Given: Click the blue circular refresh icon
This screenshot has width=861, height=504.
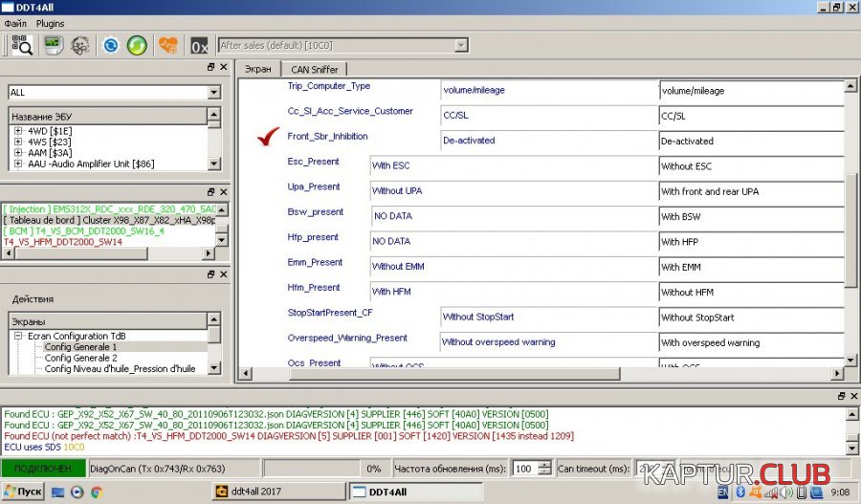Looking at the screenshot, I should pos(111,45).
